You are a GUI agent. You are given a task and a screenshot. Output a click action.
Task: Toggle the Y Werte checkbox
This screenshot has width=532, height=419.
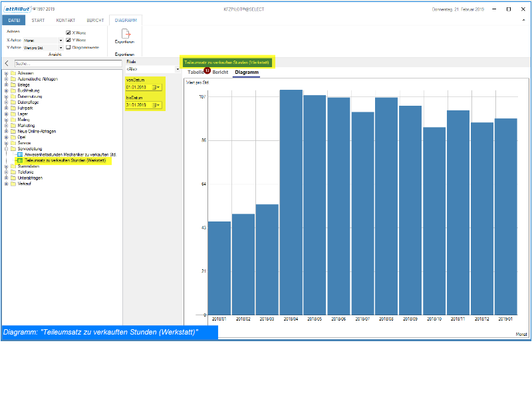[x=68, y=40]
